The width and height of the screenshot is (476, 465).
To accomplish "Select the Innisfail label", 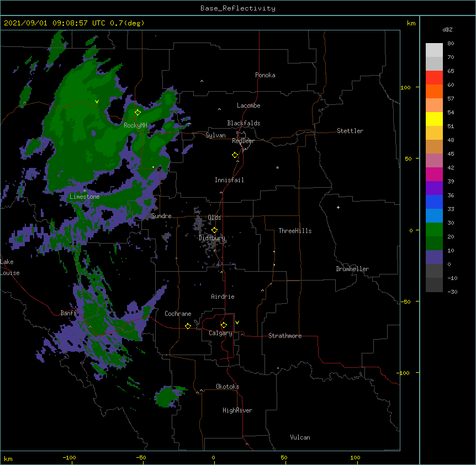I will pyautogui.click(x=229, y=180).
